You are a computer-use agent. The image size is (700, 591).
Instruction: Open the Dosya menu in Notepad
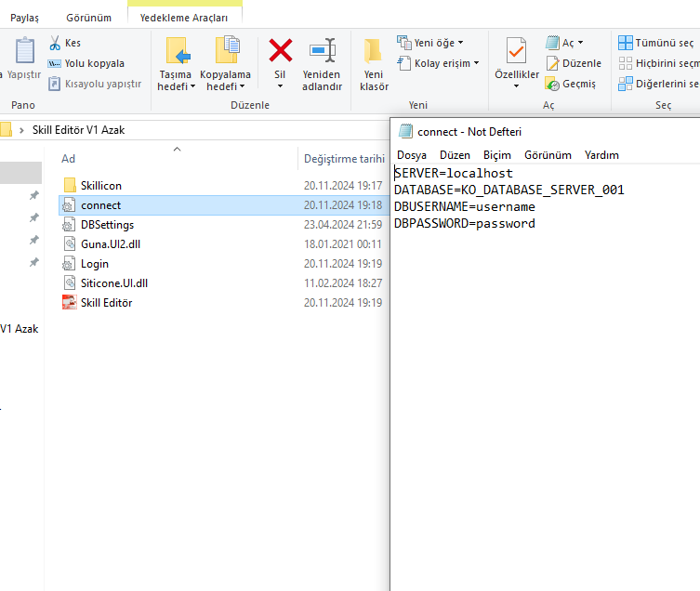pyautogui.click(x=412, y=155)
